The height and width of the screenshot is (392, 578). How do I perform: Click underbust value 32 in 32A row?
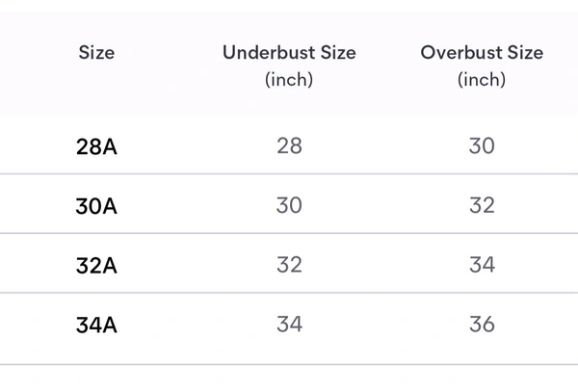pyautogui.click(x=289, y=265)
